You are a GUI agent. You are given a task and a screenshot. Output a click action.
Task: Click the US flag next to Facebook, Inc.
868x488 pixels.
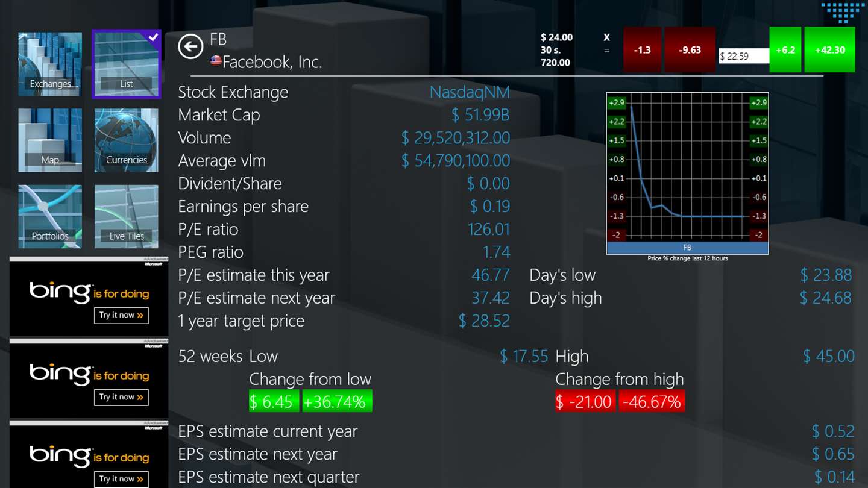(216, 61)
